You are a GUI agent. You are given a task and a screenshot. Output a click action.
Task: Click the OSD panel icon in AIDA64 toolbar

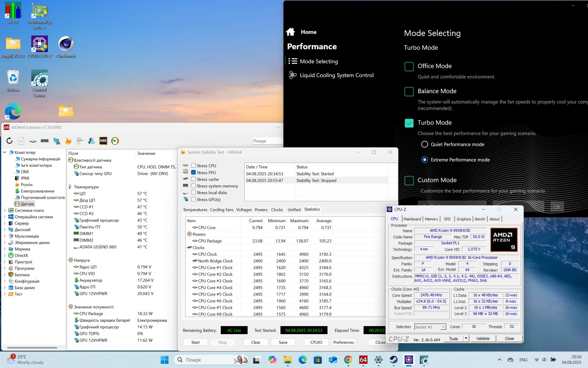[103, 141]
